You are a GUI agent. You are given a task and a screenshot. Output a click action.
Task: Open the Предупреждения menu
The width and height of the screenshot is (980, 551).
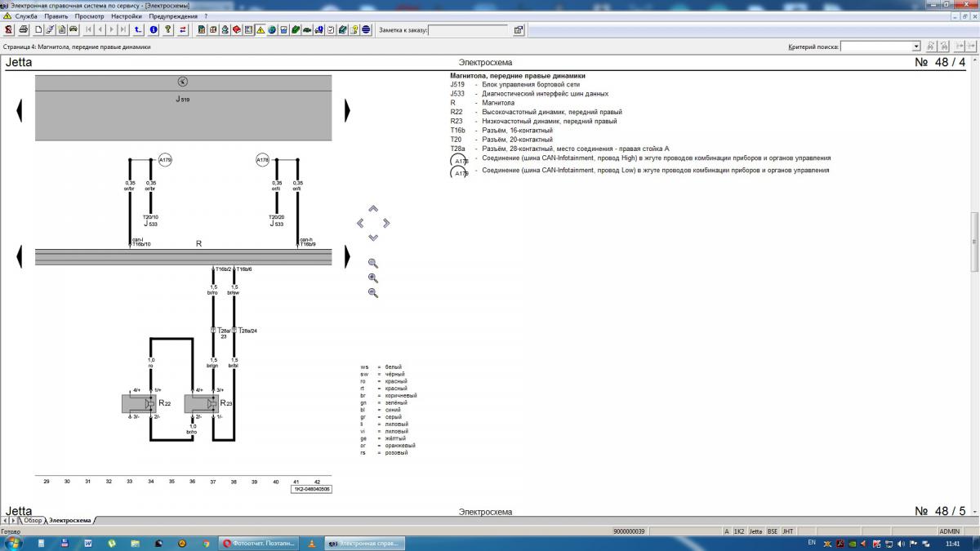click(x=173, y=16)
